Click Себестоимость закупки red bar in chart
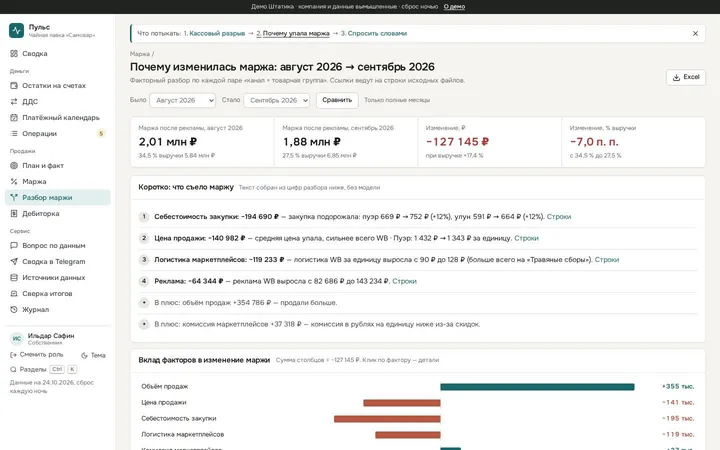The width and height of the screenshot is (720, 450). click(387, 419)
